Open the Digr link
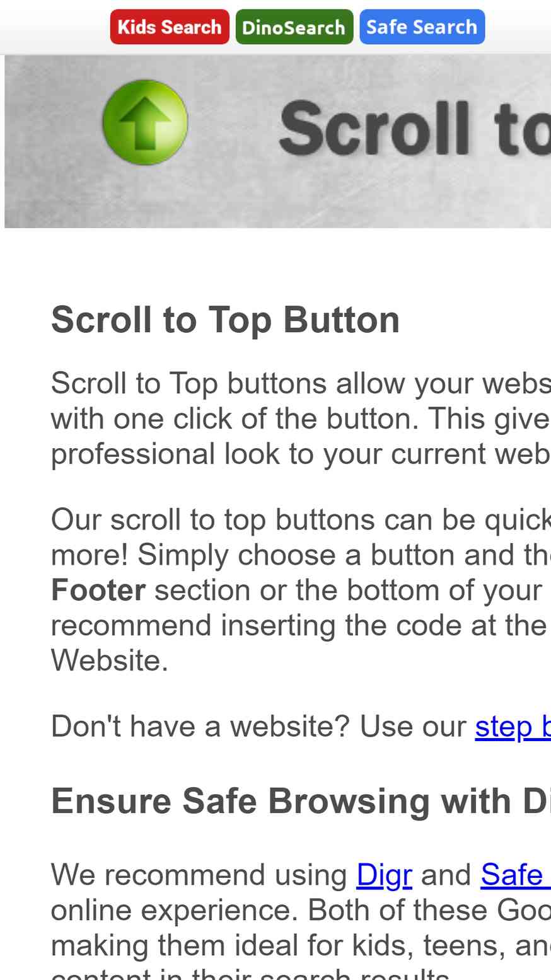The height and width of the screenshot is (980, 551). [x=384, y=875]
